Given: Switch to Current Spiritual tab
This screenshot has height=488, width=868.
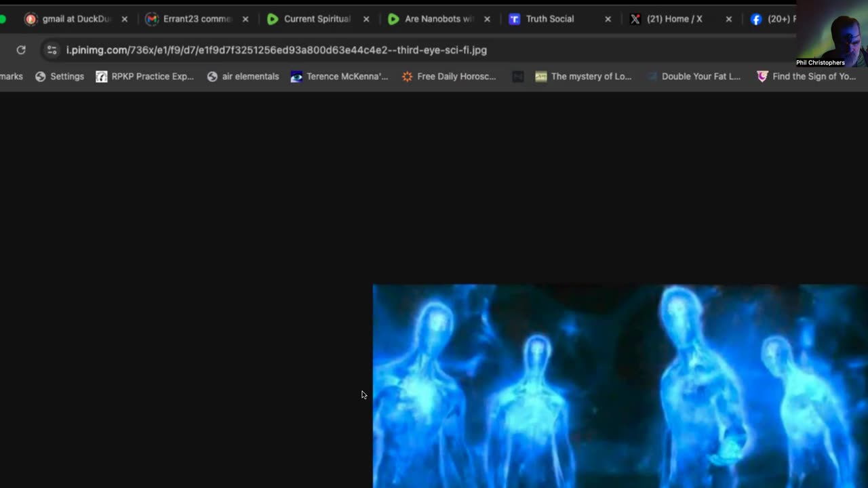Looking at the screenshot, I should coord(318,19).
